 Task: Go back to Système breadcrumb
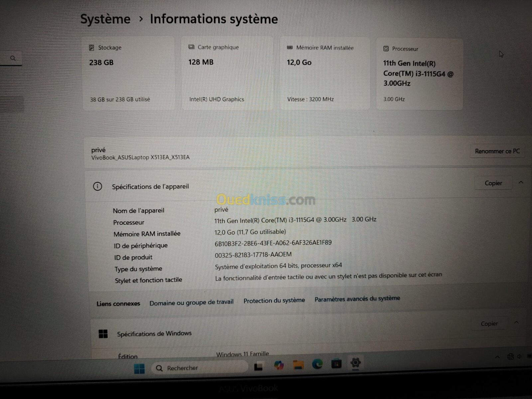[x=105, y=19]
